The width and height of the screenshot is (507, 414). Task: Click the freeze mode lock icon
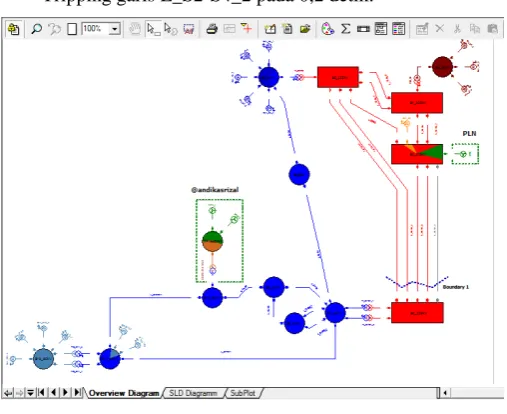14,29
